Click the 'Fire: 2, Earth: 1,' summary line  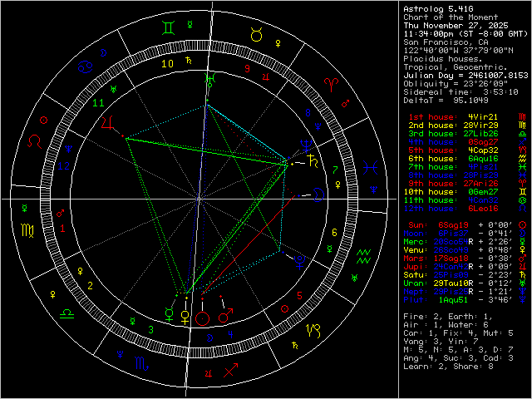pos(448,316)
